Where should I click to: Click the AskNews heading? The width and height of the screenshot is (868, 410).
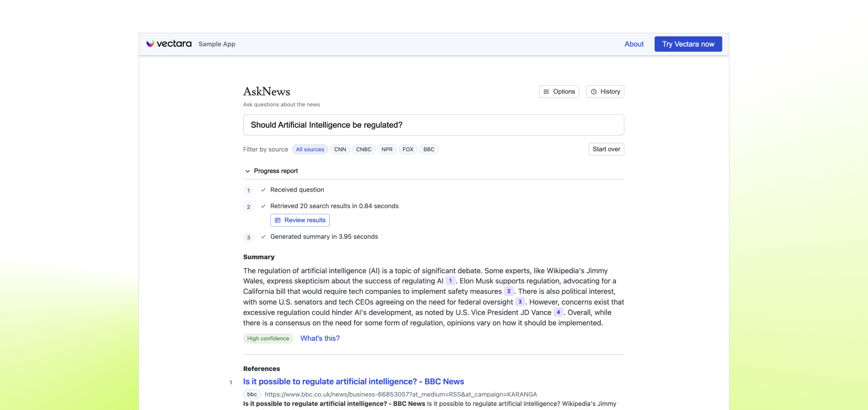267,92
